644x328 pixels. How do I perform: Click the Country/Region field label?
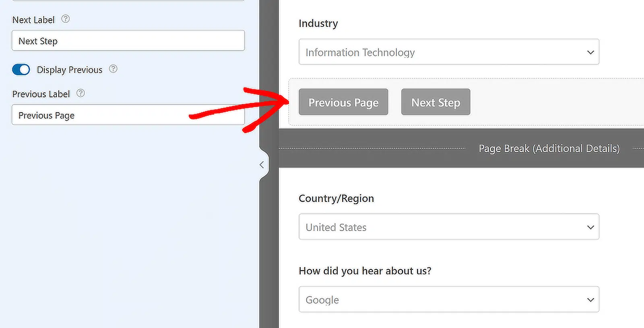(336, 199)
